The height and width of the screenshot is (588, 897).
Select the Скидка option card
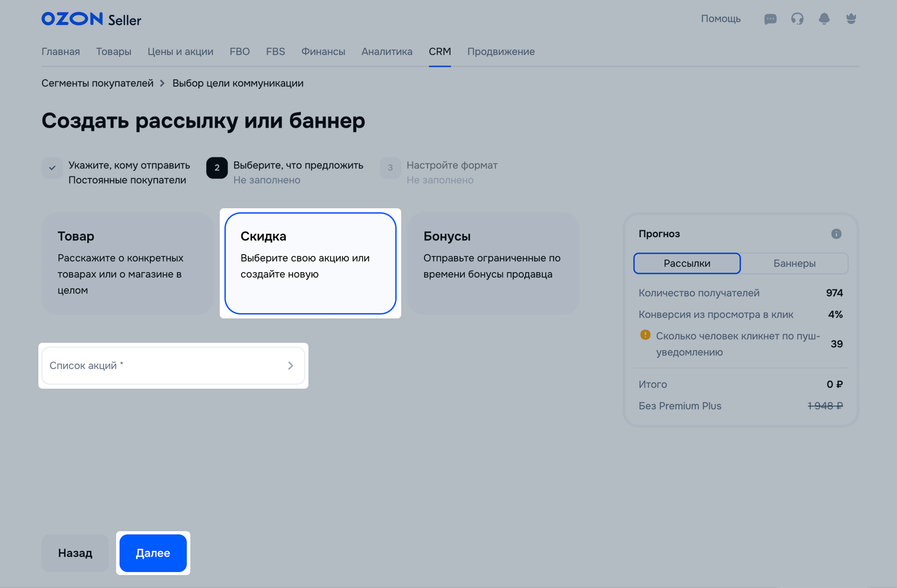pos(310,263)
